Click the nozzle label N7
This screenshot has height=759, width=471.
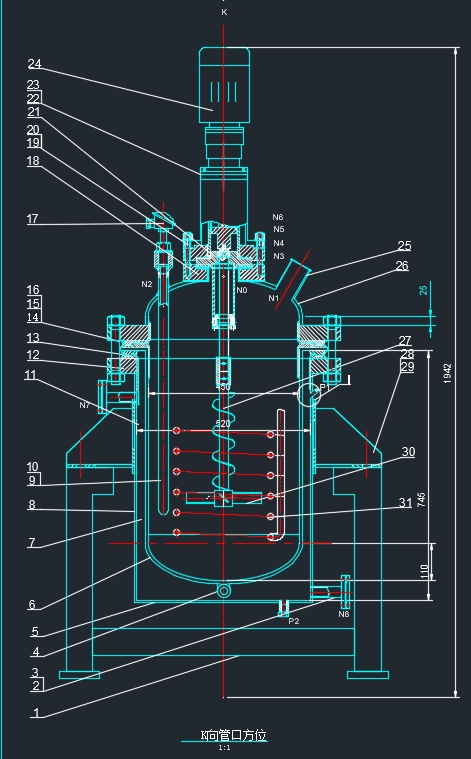point(85,405)
